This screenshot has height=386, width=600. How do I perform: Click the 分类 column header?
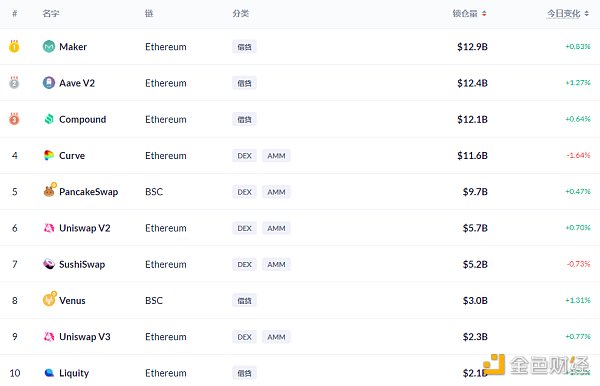tap(241, 14)
